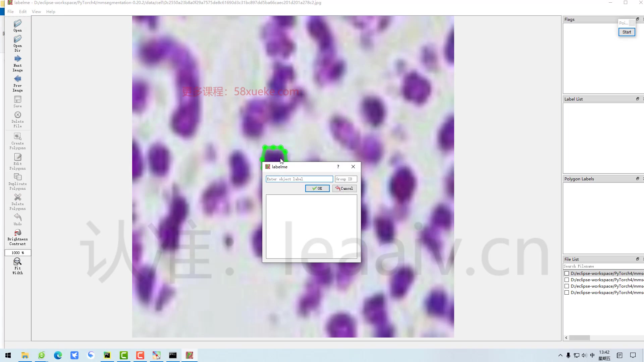
Task: Undock the Label List panel
Action: click(638, 99)
